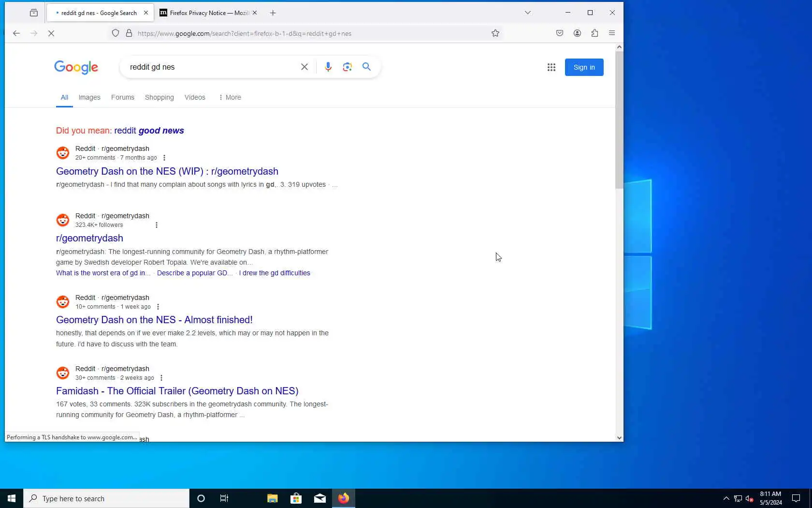Open 'Geometry Dash on the NES - Almost finished!'
Viewport: 812px width, 508px height.
click(x=154, y=320)
